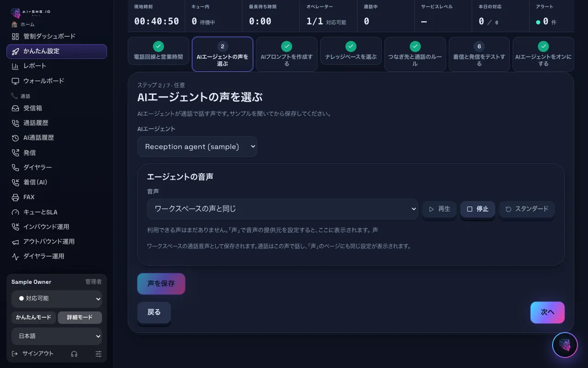
Task: Click the headphones icon in the user panel
Action: coord(74,354)
